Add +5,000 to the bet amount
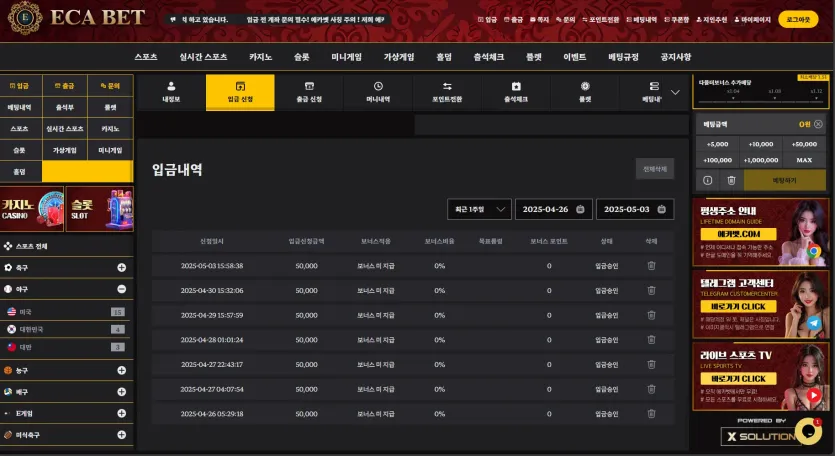Viewport: 835px width, 456px height. click(717, 144)
